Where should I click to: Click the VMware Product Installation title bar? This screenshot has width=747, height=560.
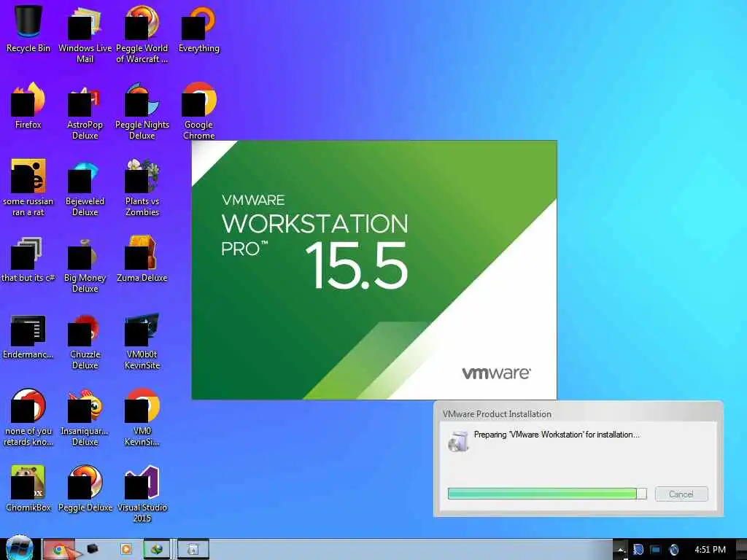tap(578, 414)
